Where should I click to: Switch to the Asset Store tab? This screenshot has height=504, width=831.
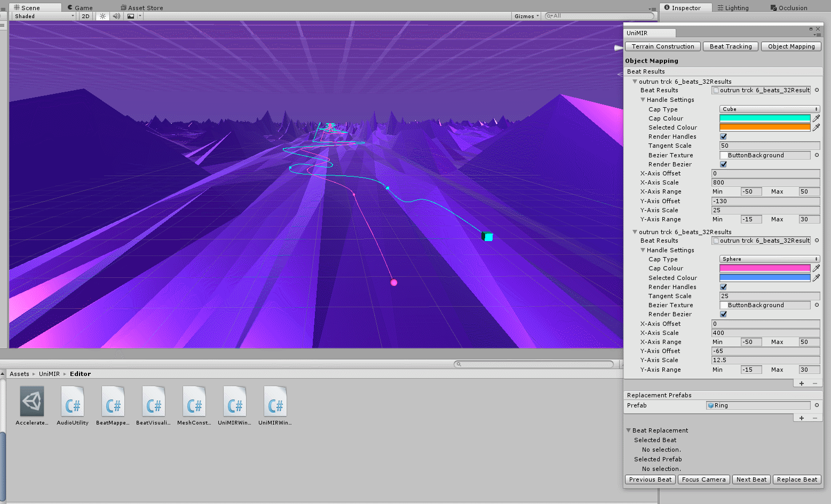pyautogui.click(x=142, y=7)
